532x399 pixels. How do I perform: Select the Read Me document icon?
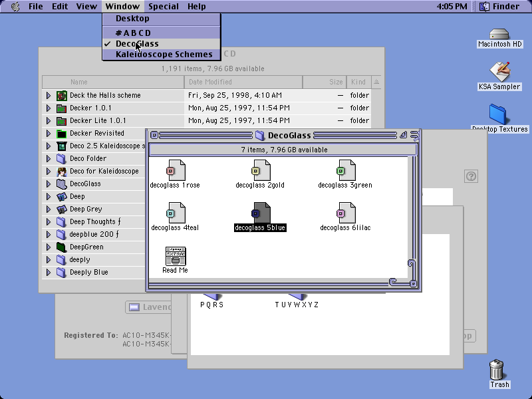pyautogui.click(x=176, y=256)
